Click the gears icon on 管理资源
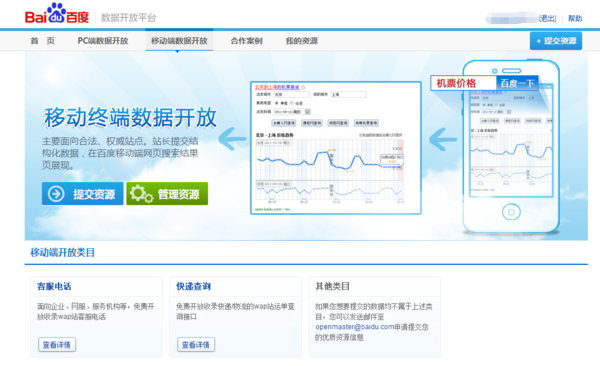Image resolution: width=600 pixels, height=366 pixels. (141, 194)
